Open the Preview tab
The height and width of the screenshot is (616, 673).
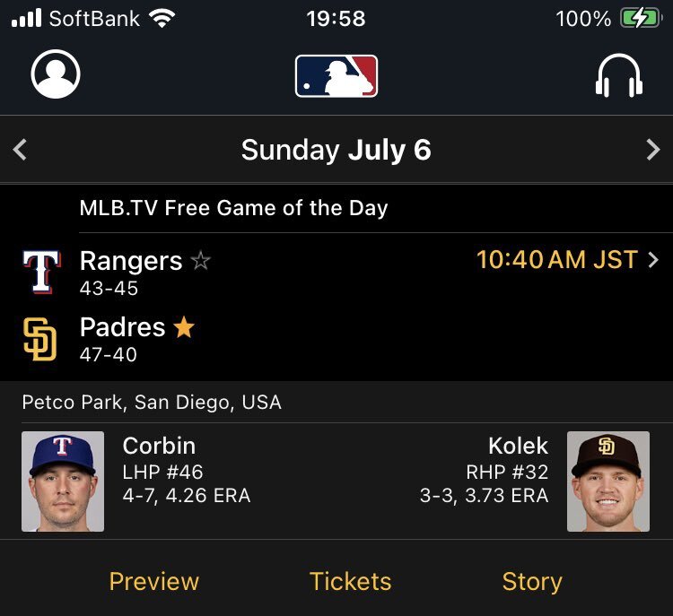[154, 582]
